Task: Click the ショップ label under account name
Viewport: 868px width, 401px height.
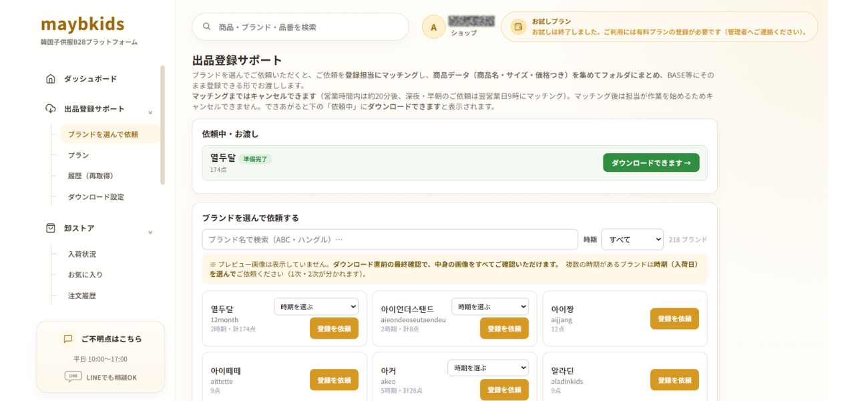Action: coord(463,33)
